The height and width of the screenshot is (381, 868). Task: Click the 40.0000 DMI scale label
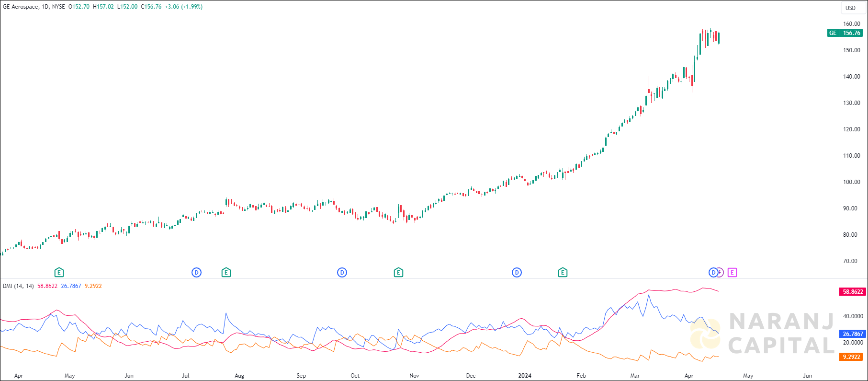pos(853,316)
